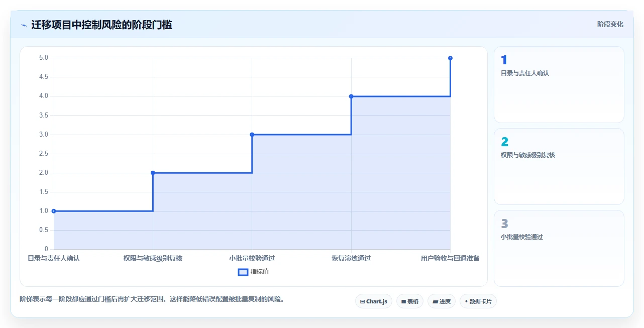644x328 pixels.
Task: Click the description text starting with 阶梯表示
Action: [x=152, y=299]
